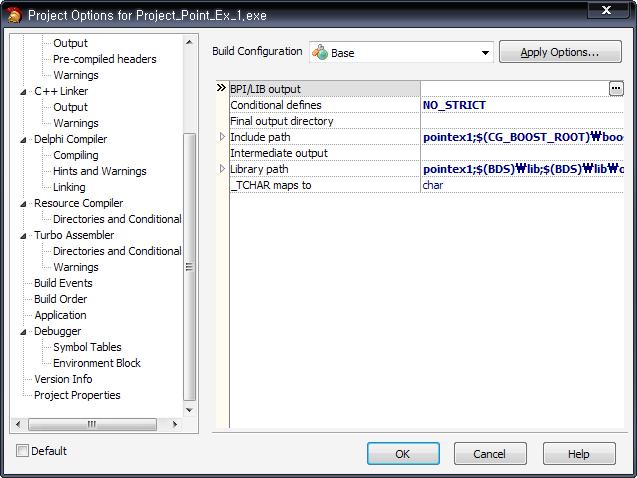Screen dimensions: 637x478
Task: Collapse the Debugger tree node
Action: click(x=24, y=332)
